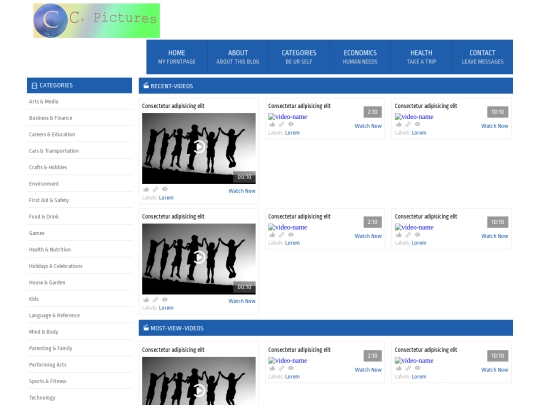Open the Health menu item
The image size is (540, 405).
(421, 57)
